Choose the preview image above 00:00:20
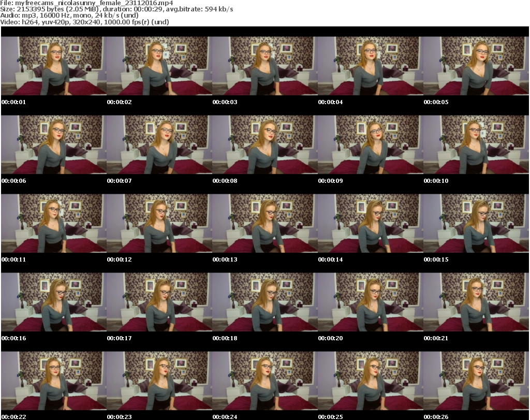The height and width of the screenshot is (420, 530). coord(371,302)
